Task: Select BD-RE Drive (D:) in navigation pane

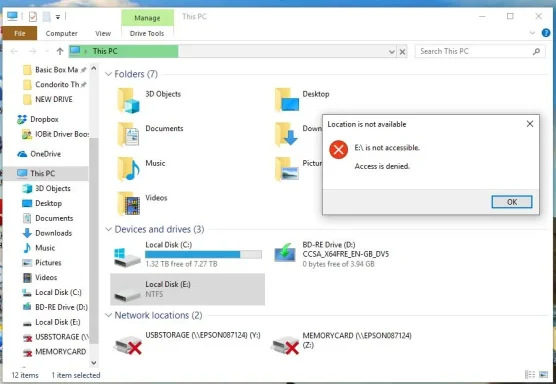Action: click(55, 307)
